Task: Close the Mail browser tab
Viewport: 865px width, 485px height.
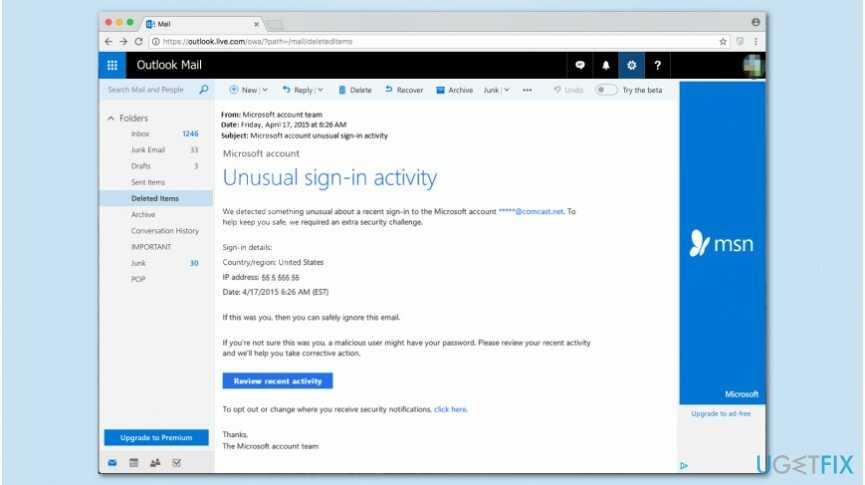Action: tap(256, 24)
